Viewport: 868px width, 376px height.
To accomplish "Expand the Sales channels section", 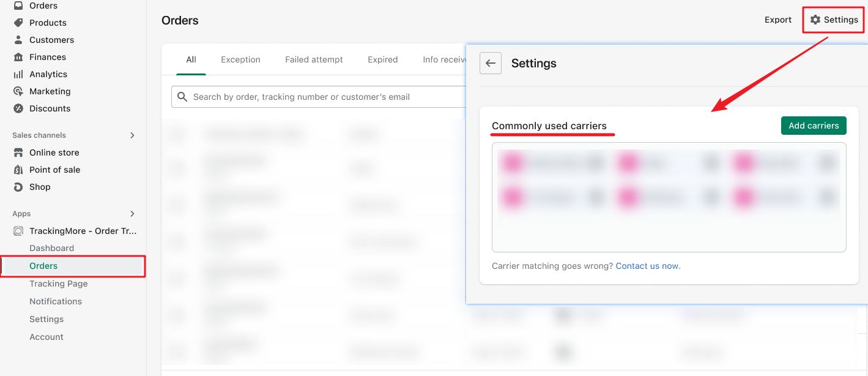I will [x=132, y=135].
